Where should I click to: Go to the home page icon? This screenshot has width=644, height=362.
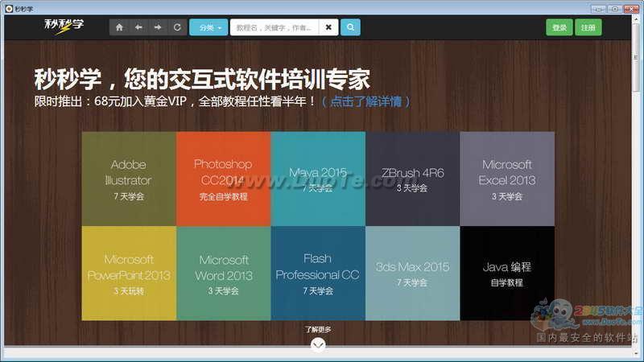tap(119, 27)
